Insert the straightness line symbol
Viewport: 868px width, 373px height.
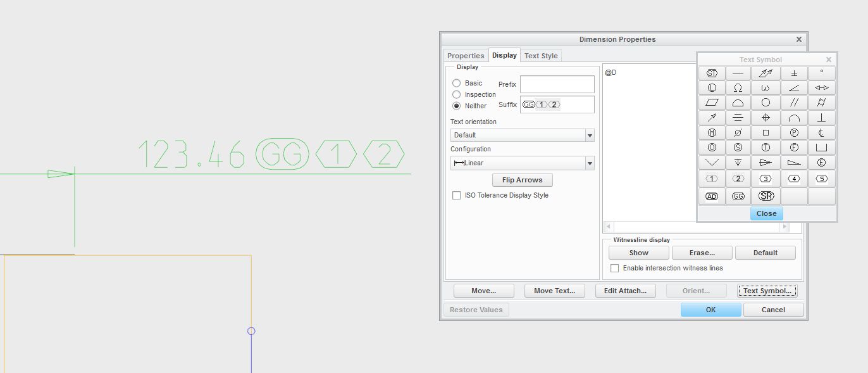click(x=739, y=73)
